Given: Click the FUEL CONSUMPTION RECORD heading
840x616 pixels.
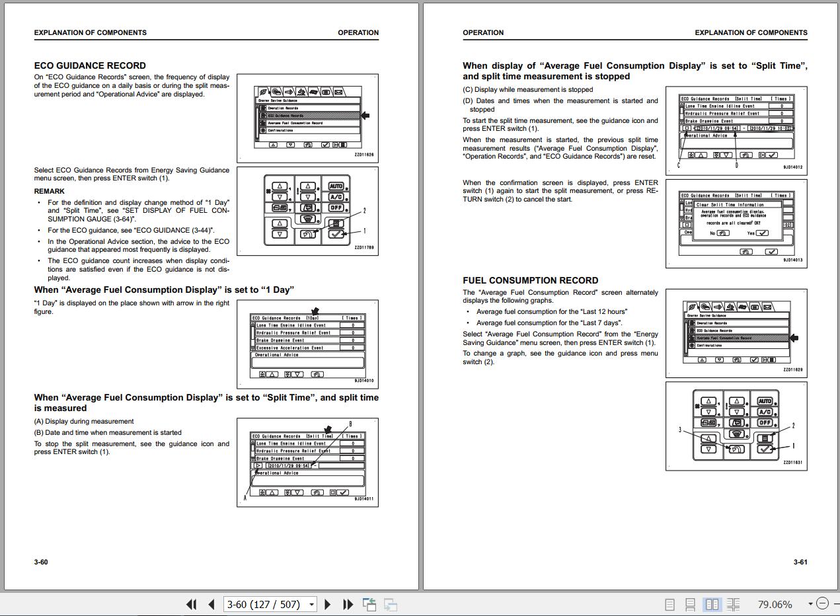Looking at the screenshot, I should pyautogui.click(x=530, y=280).
